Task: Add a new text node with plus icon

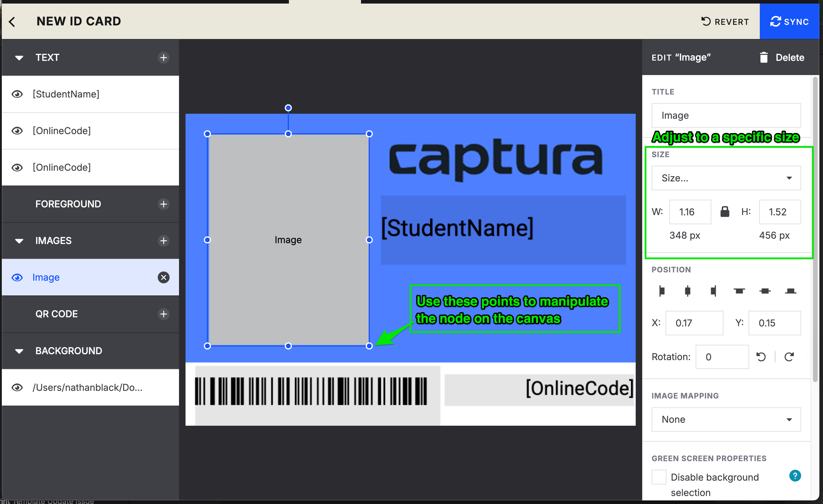Action: coord(163,57)
